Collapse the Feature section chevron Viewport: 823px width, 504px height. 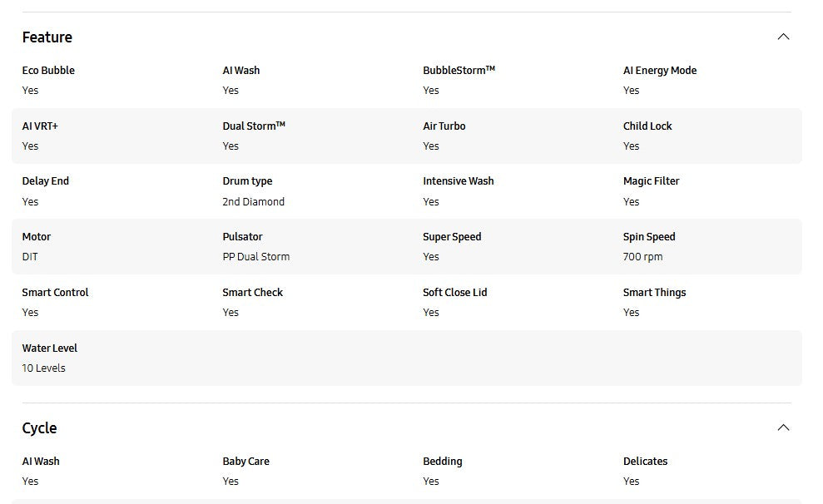point(782,37)
